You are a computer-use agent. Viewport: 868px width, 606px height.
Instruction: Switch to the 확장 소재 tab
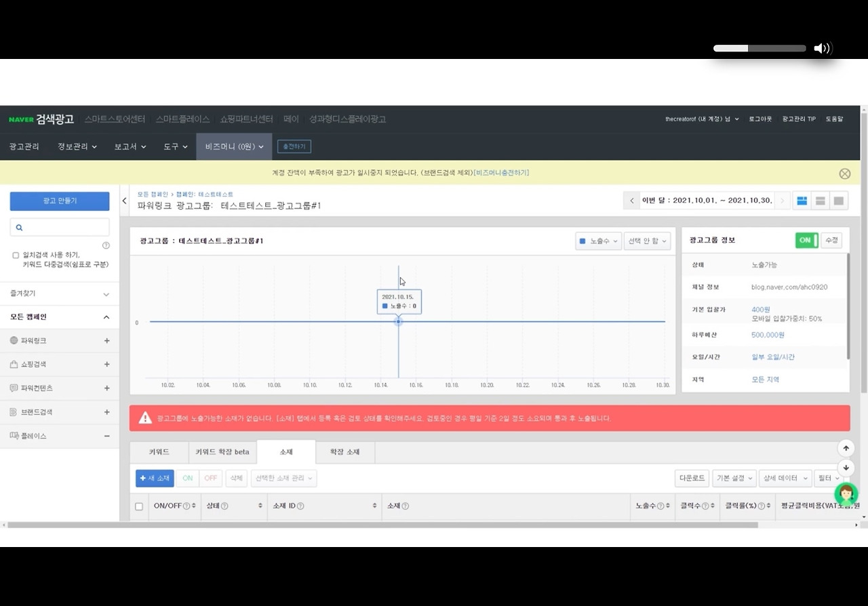click(344, 452)
